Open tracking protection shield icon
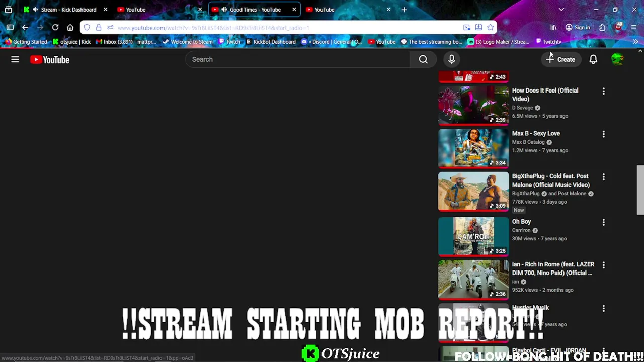This screenshot has height=362, width=644. (x=87, y=27)
